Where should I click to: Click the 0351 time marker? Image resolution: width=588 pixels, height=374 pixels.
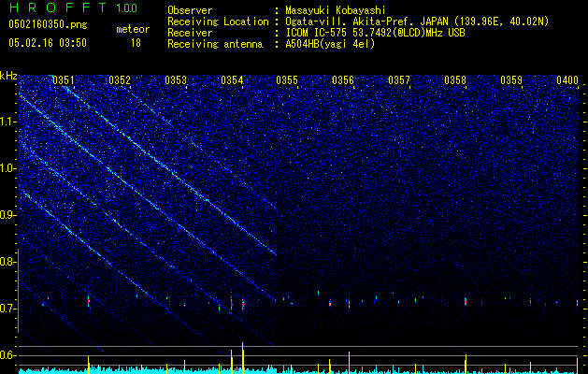(x=64, y=80)
